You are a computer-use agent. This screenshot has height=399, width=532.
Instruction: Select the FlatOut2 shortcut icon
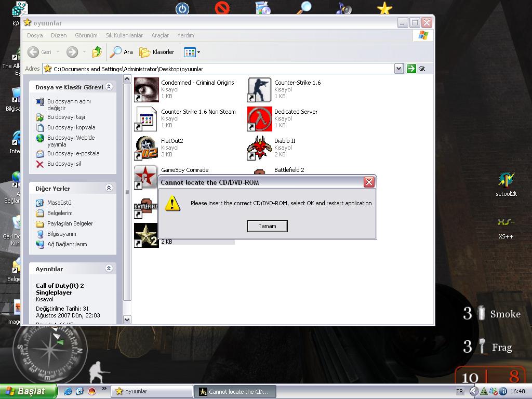(146, 148)
